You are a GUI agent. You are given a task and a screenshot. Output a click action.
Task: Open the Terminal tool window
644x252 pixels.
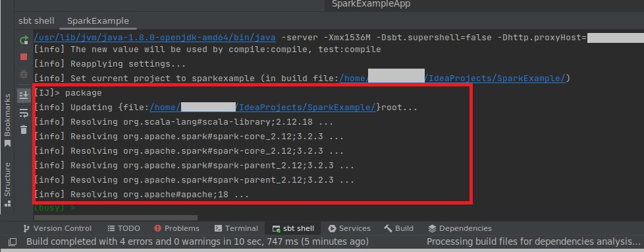[x=236, y=228]
